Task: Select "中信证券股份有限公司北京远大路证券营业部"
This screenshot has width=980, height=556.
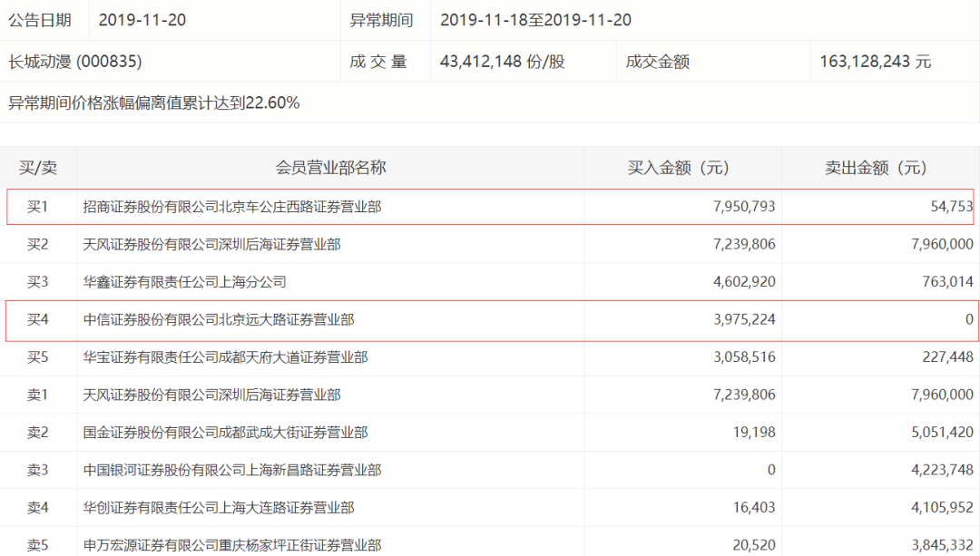Action: pyautogui.click(x=219, y=320)
